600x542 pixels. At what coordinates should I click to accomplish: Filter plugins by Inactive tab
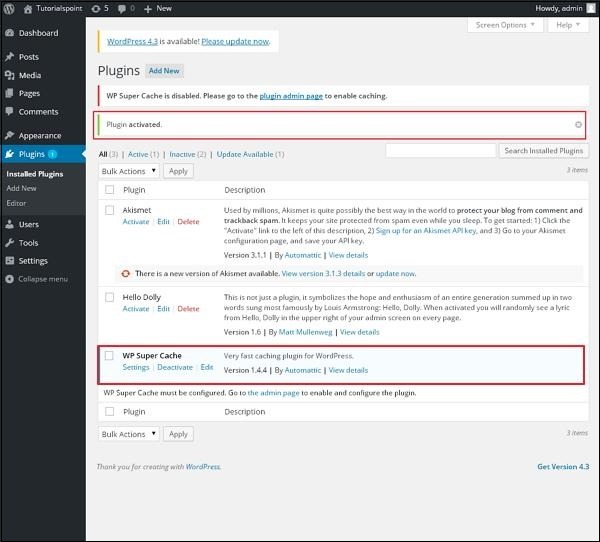pos(182,154)
